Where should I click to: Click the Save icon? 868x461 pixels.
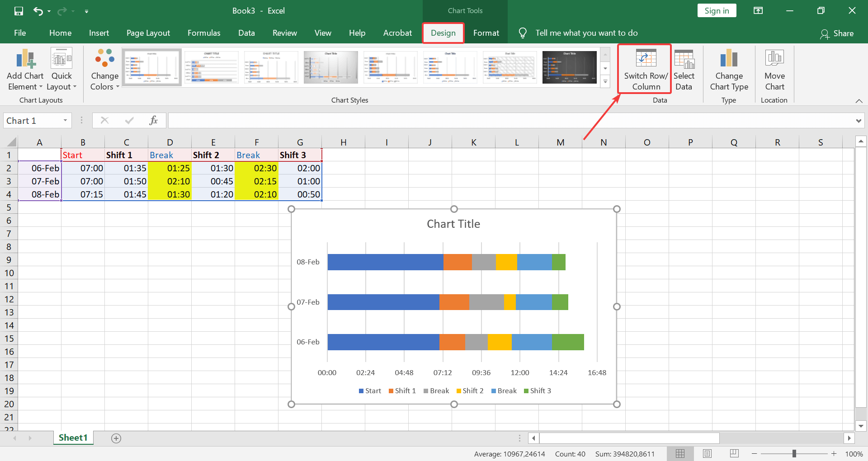[19, 10]
